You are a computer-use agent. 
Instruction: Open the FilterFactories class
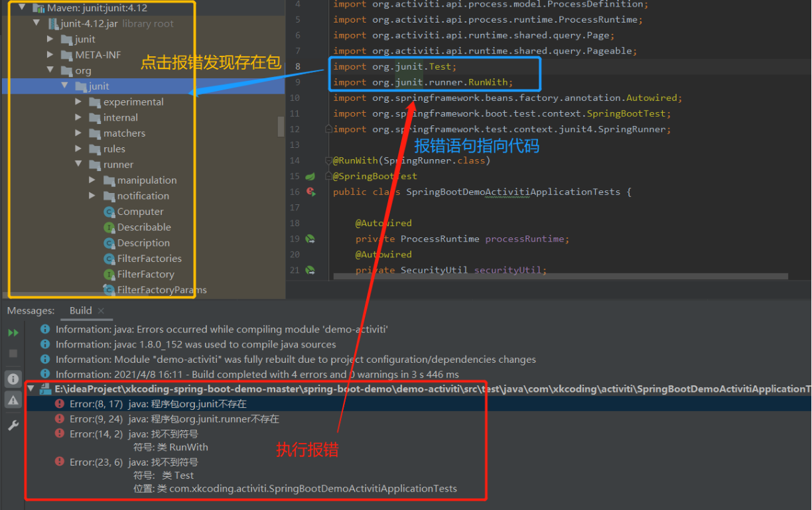click(149, 259)
